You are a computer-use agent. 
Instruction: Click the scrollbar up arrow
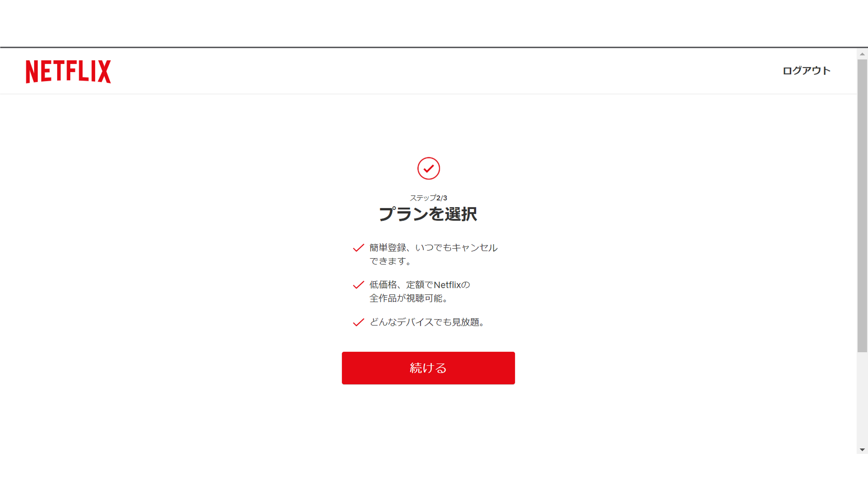click(862, 54)
